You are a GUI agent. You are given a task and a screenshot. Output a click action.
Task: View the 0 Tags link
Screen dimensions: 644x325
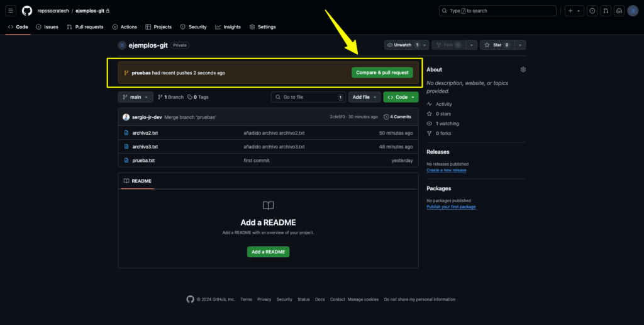click(198, 97)
